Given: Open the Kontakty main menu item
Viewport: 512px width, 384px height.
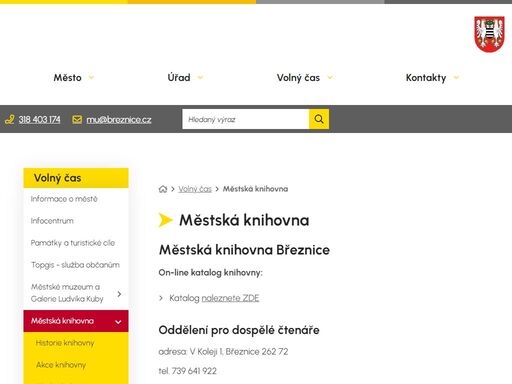Looking at the screenshot, I should (x=426, y=78).
